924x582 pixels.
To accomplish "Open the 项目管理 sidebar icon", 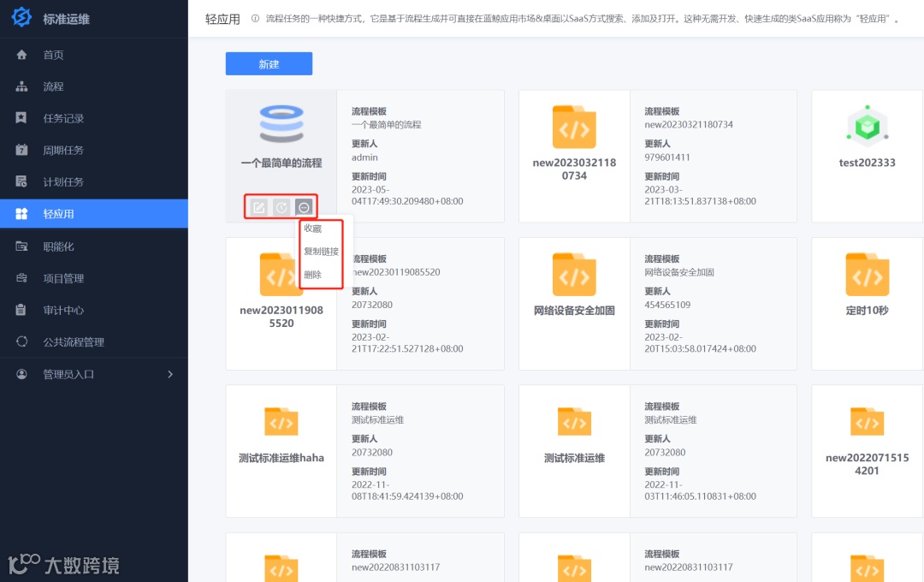I will (x=21, y=277).
